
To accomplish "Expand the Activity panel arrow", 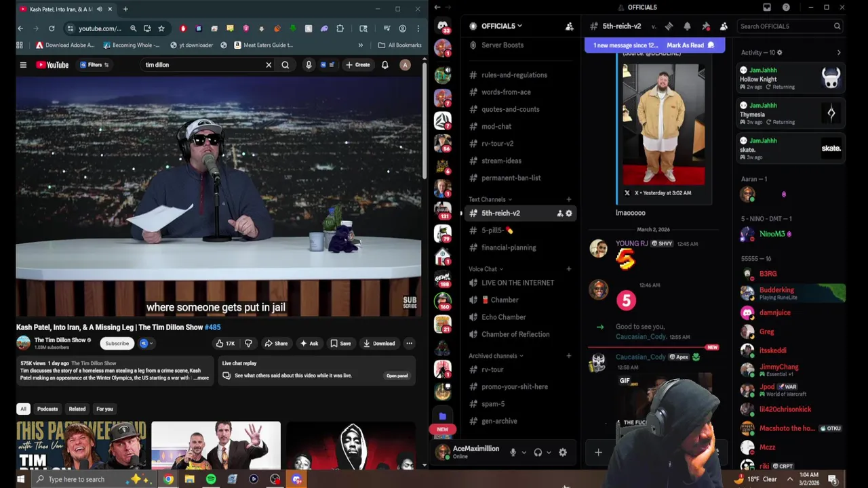I will point(839,53).
